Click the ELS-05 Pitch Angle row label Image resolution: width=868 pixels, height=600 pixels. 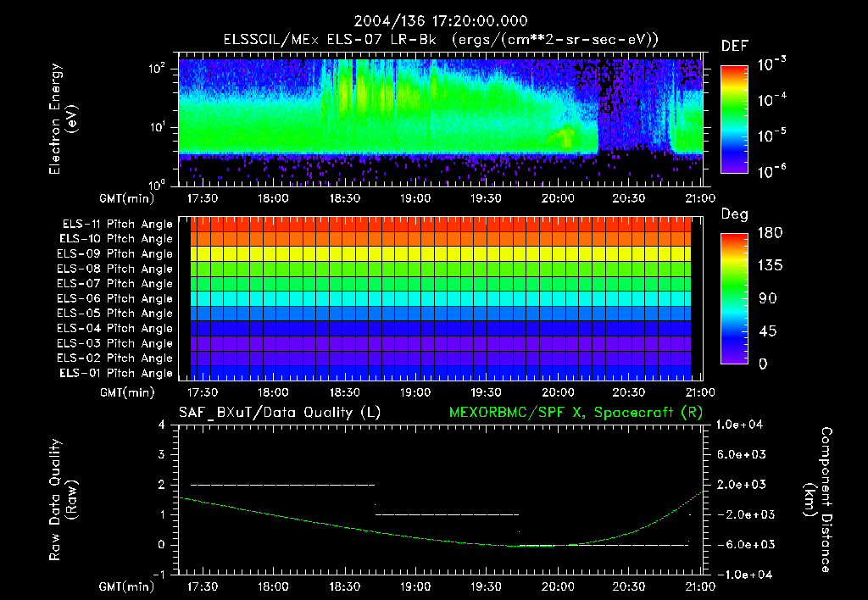tap(115, 314)
